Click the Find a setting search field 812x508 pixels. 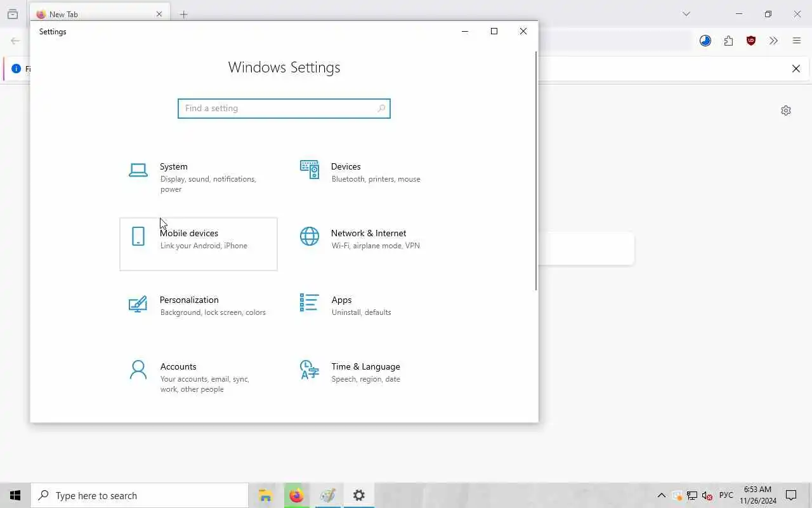pyautogui.click(x=284, y=109)
